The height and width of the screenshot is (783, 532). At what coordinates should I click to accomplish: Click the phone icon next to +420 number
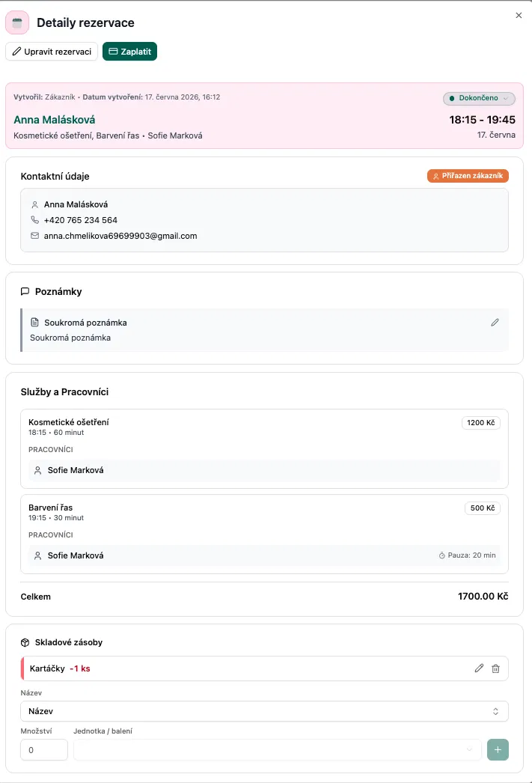(x=34, y=220)
